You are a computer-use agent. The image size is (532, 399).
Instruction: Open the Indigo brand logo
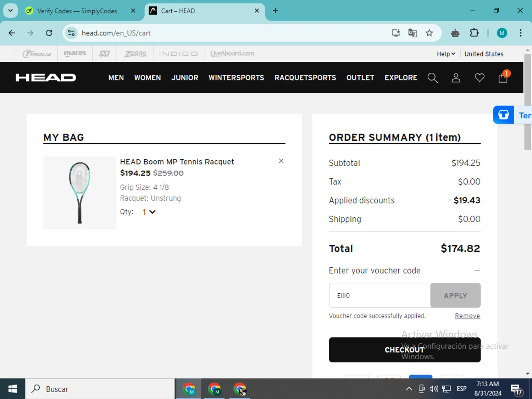pos(178,54)
